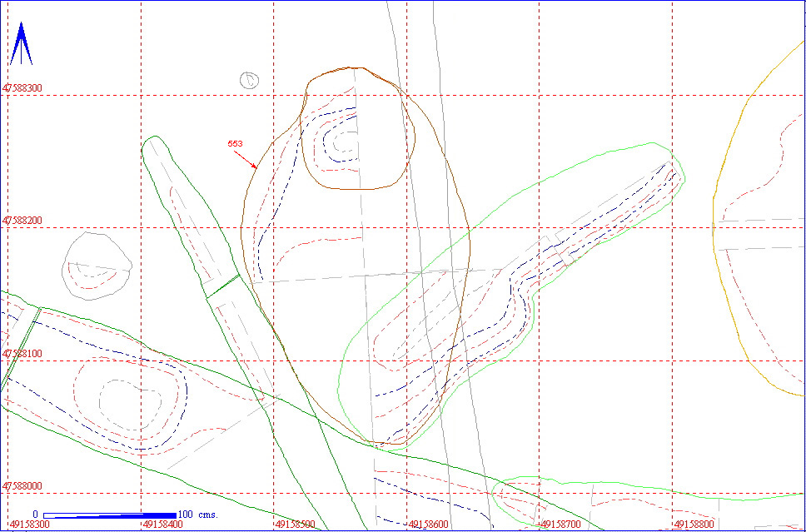
Task: Select grid northing label 47588200
Action: (22, 221)
